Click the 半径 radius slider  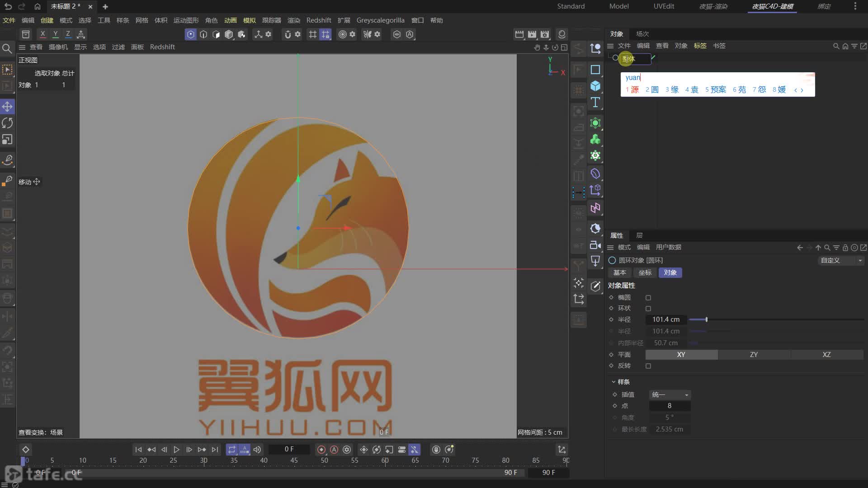coord(776,320)
